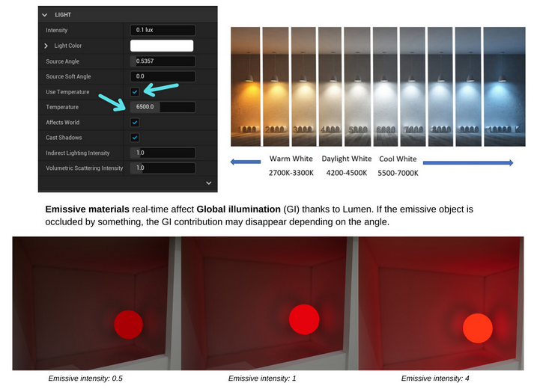Click the Volumetric Scattering Intensity value field

point(162,168)
